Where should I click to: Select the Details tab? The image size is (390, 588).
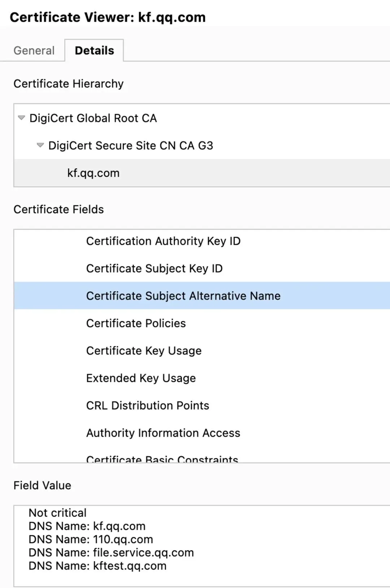pos(94,50)
